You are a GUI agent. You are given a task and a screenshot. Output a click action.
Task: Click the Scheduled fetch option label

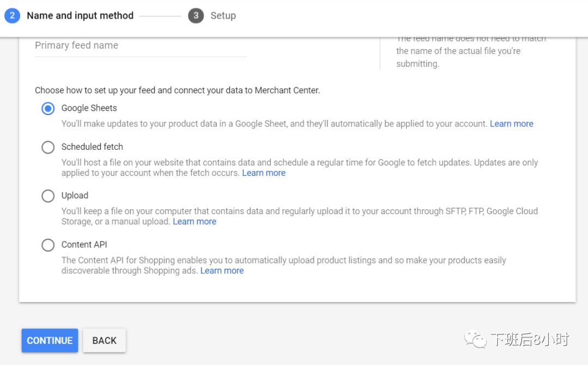pos(92,147)
